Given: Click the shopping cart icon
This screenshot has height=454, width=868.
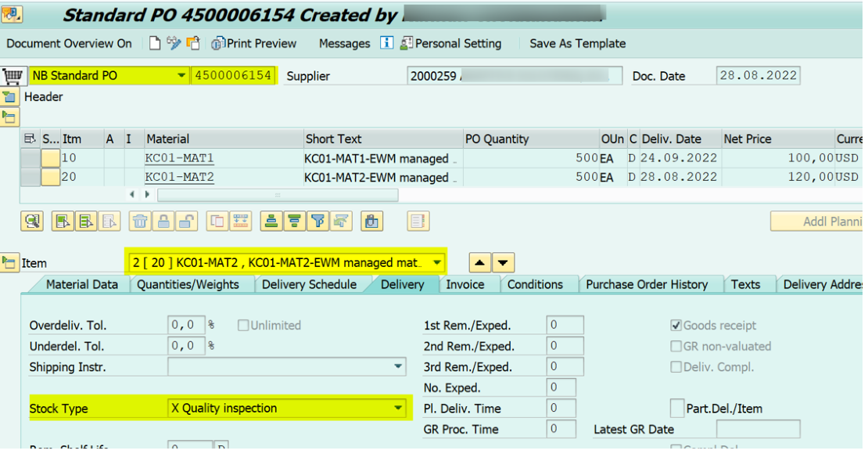Looking at the screenshot, I should (x=12, y=76).
